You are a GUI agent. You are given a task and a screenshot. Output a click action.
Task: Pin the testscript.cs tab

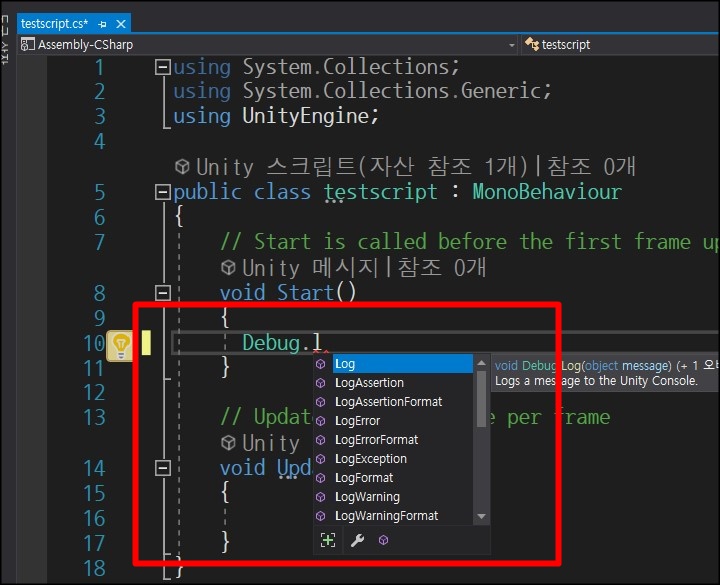pyautogui.click(x=102, y=24)
